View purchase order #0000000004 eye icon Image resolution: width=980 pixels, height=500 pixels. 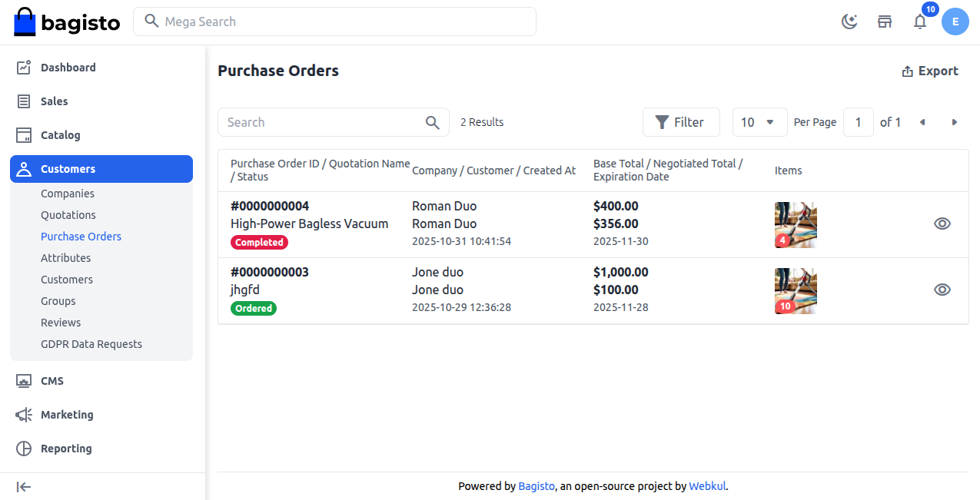(942, 224)
